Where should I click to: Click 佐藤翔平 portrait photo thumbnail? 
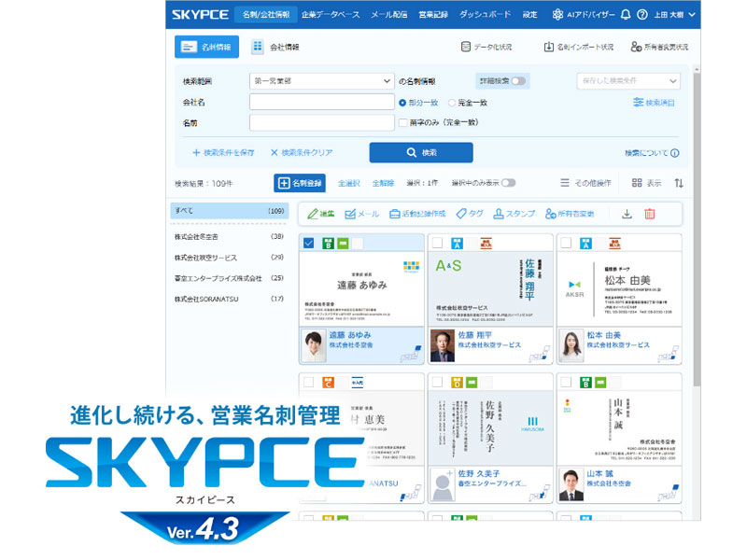coord(442,346)
